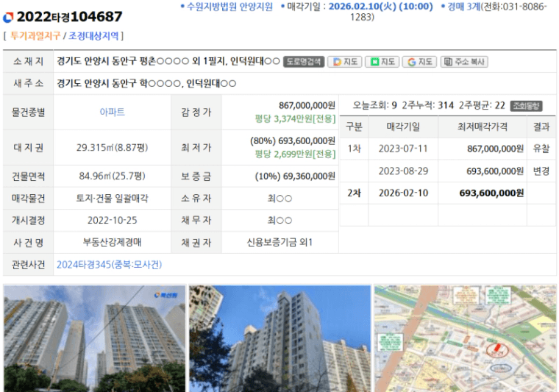This screenshot has width=559, height=392.
Task: Click bold 693,600,000원 in 2차 row
Action: click(491, 193)
